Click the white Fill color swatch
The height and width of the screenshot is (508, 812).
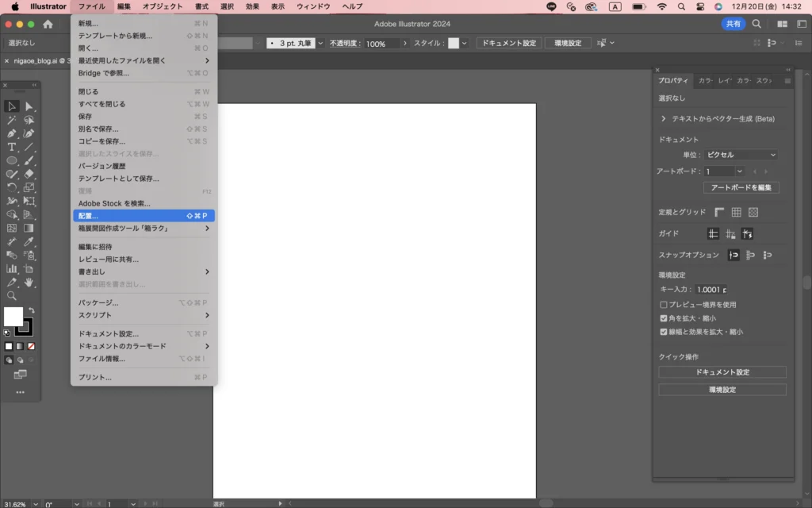pyautogui.click(x=13, y=317)
